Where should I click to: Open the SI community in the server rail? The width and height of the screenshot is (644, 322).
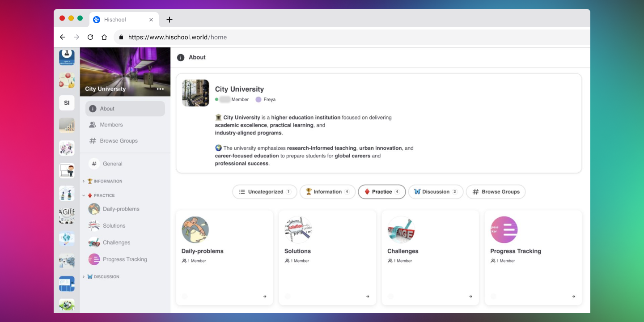[67, 103]
